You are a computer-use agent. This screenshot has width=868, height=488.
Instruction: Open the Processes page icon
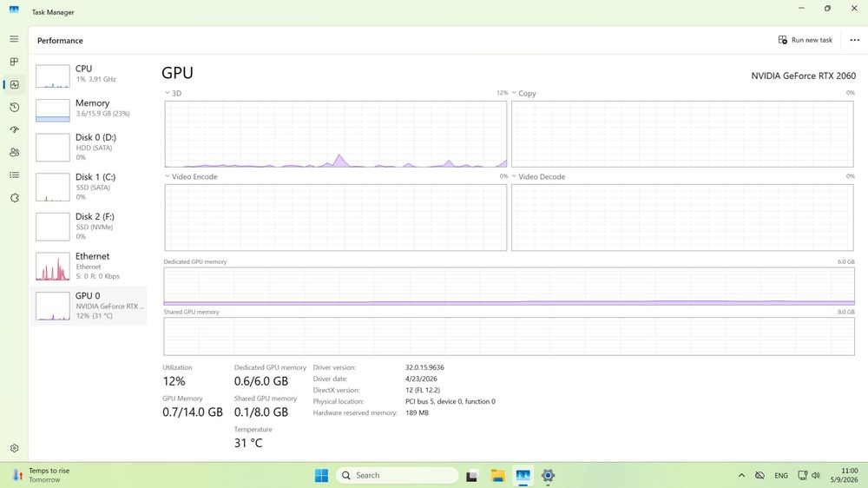coord(14,62)
